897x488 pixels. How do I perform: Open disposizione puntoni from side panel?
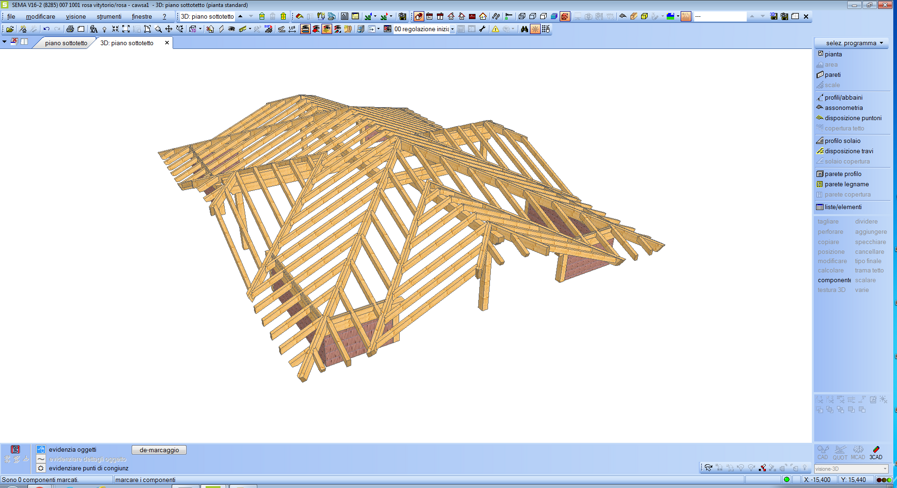852,118
